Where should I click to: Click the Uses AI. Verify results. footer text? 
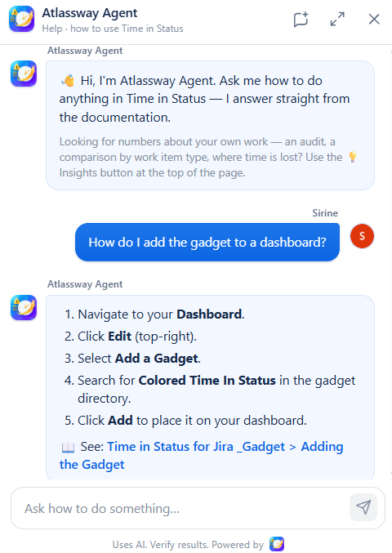(160, 545)
